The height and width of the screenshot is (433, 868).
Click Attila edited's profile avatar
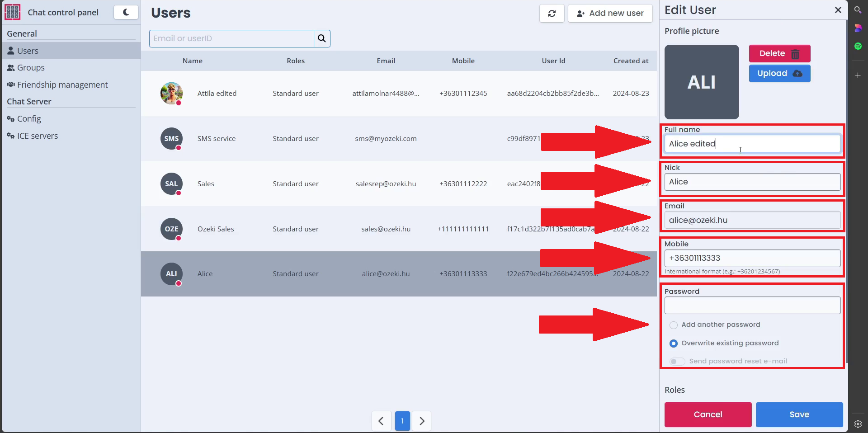tap(171, 93)
